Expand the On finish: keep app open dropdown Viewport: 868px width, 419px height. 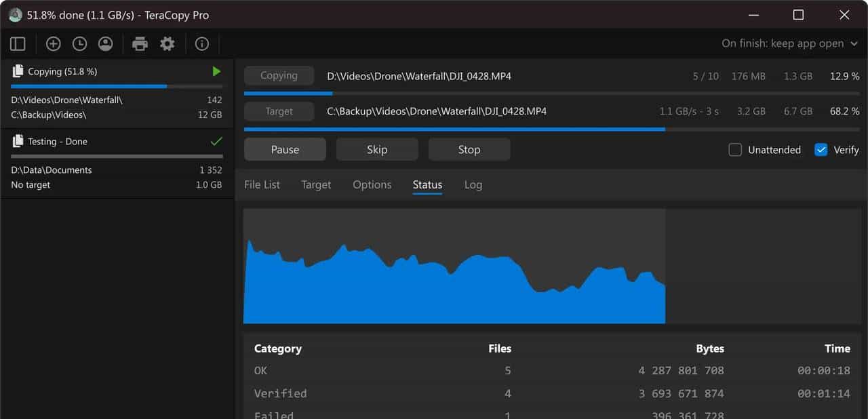tap(791, 43)
